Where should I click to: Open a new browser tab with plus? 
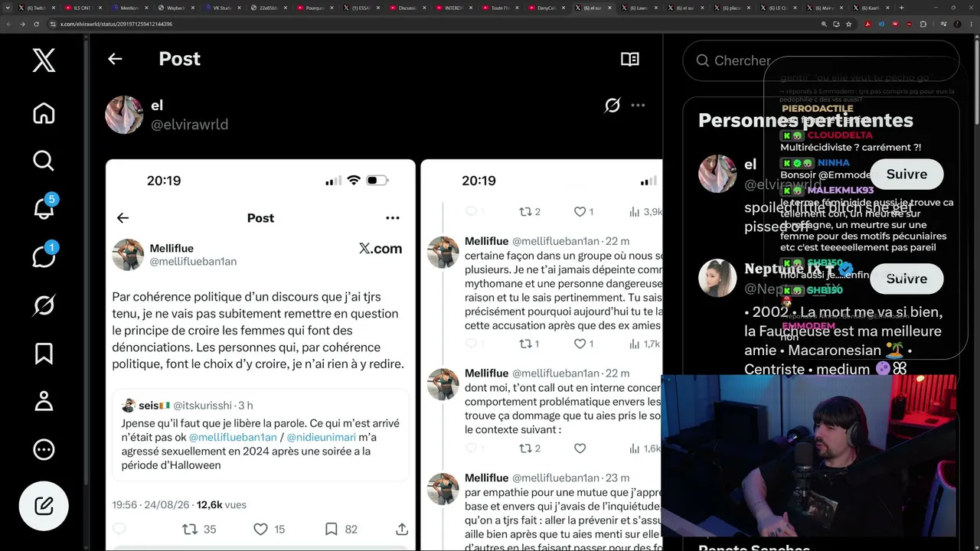[x=901, y=8]
